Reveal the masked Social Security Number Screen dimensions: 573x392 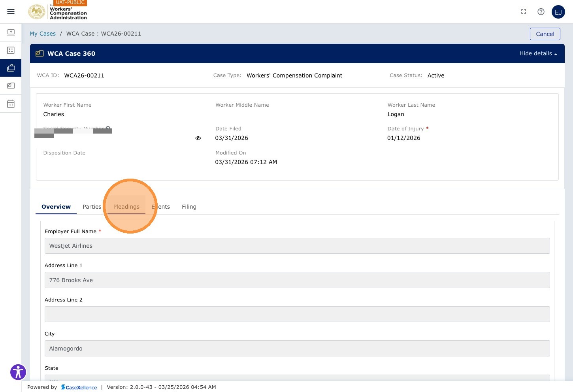coord(198,138)
